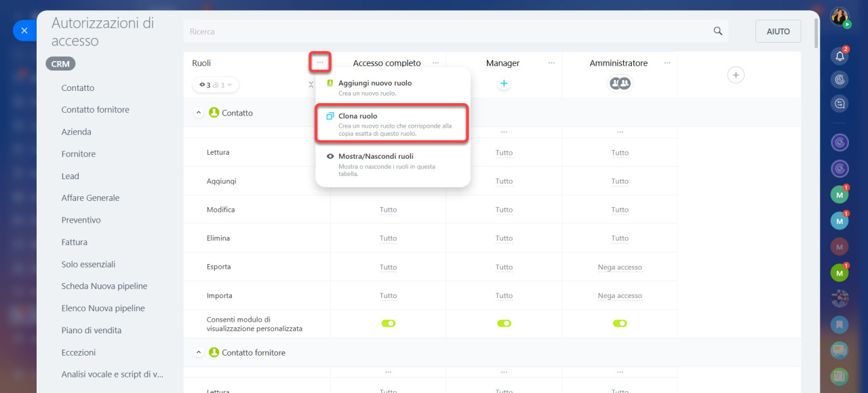
Task: Click the Fornitore sidebar link
Action: [x=79, y=154]
